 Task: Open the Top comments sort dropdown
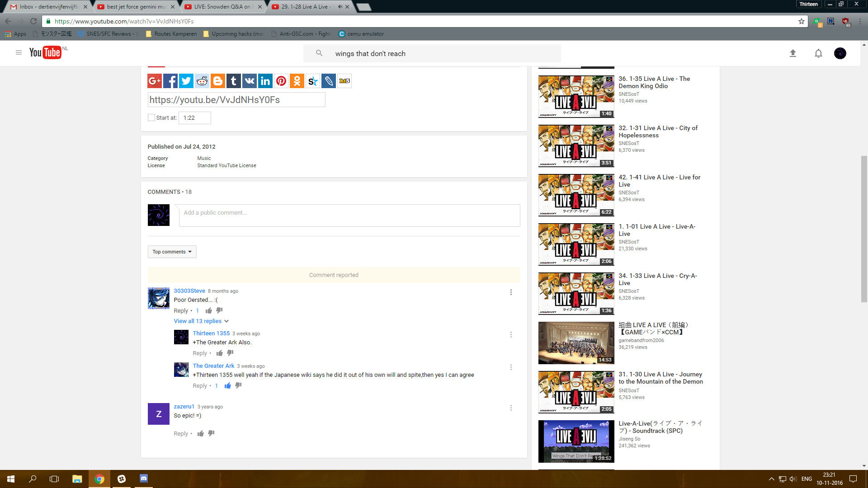point(172,252)
